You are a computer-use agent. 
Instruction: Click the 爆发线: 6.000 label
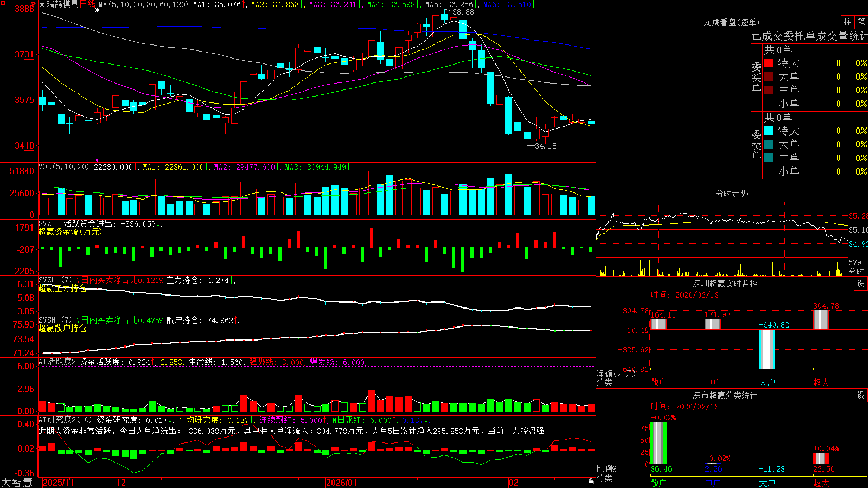click(x=337, y=362)
